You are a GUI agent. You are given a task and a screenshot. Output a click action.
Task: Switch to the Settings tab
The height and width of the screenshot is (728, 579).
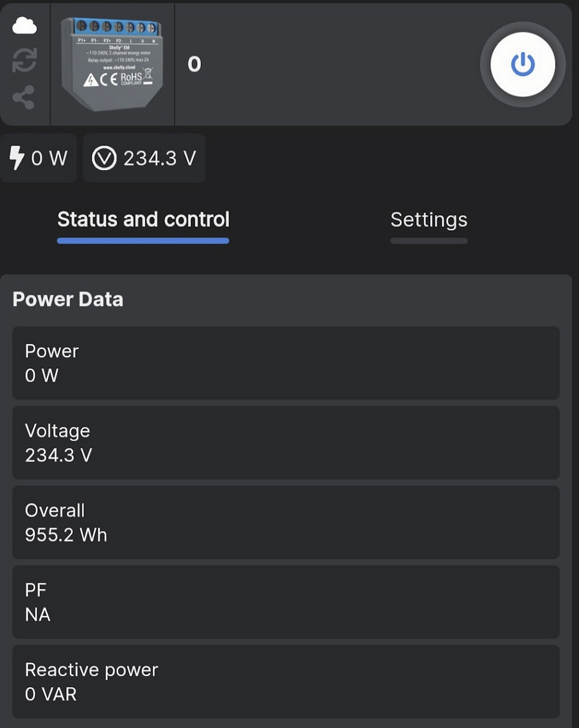[x=429, y=220]
